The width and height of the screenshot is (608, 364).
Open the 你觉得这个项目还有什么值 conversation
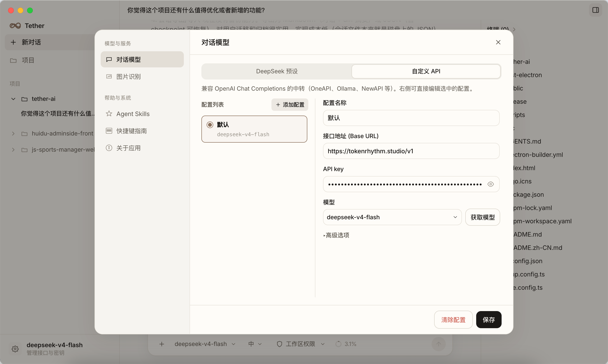pos(58,114)
